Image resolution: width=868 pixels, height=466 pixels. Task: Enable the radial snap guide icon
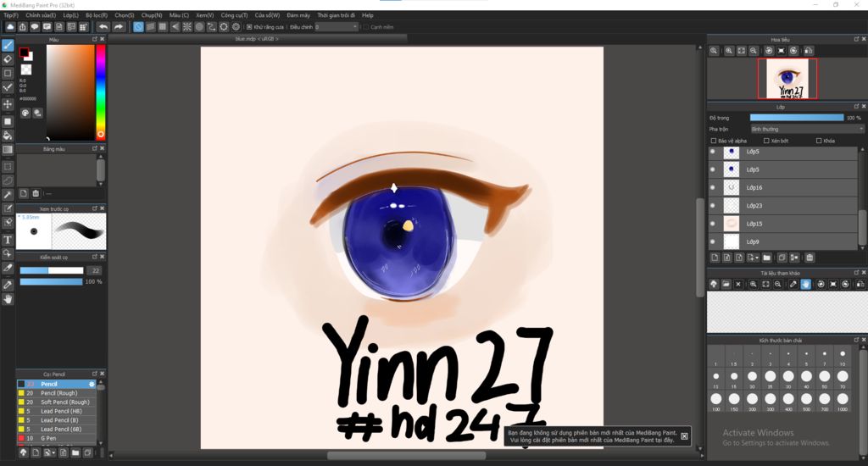click(187, 26)
